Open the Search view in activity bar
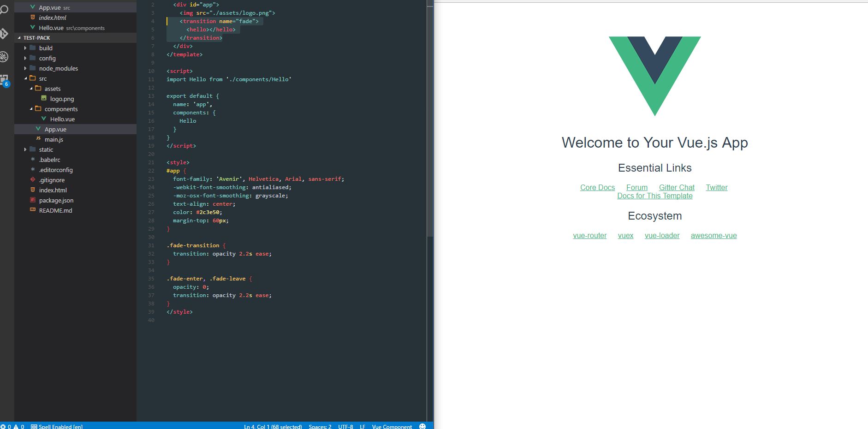Viewport: 868px width, 429px height. 4,10
